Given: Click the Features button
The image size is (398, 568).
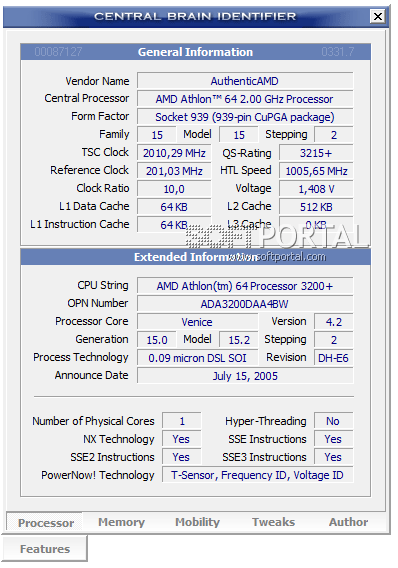Looking at the screenshot, I should coord(45,549).
